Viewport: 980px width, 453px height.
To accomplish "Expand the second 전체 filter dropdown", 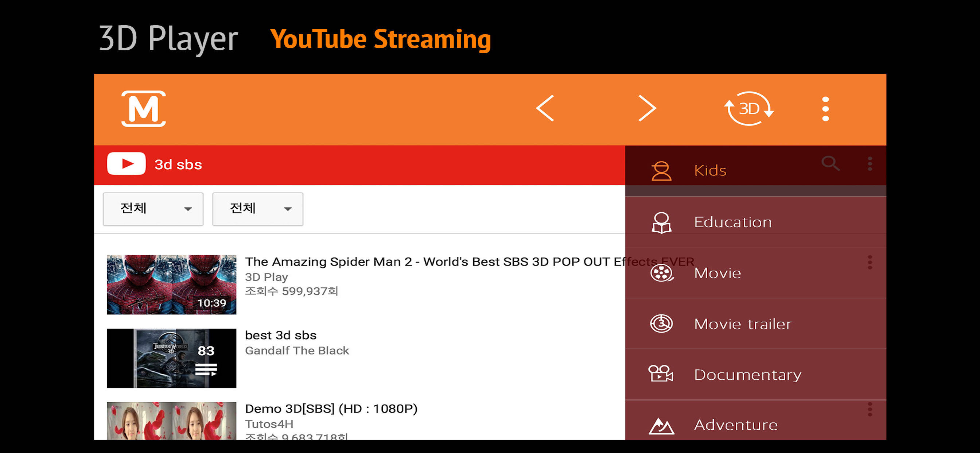I will pos(257,209).
